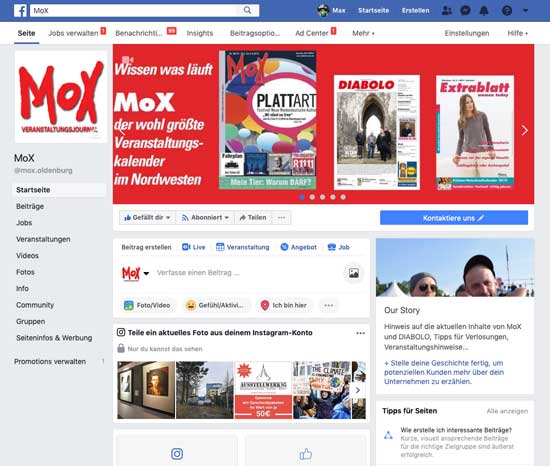Viewport: 550px width, 466px height.
Task: Open more options next to Teilen
Action: pos(281,218)
